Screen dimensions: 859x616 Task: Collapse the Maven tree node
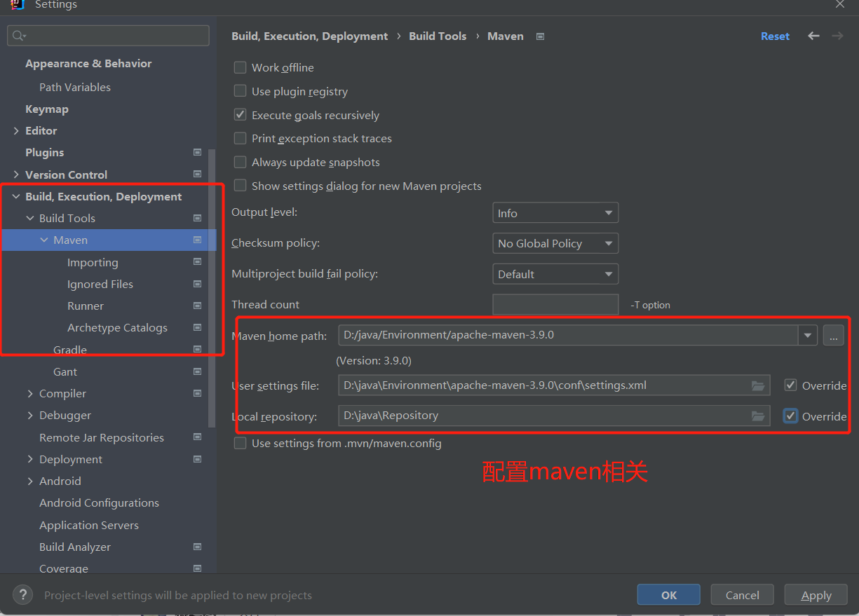(x=44, y=240)
